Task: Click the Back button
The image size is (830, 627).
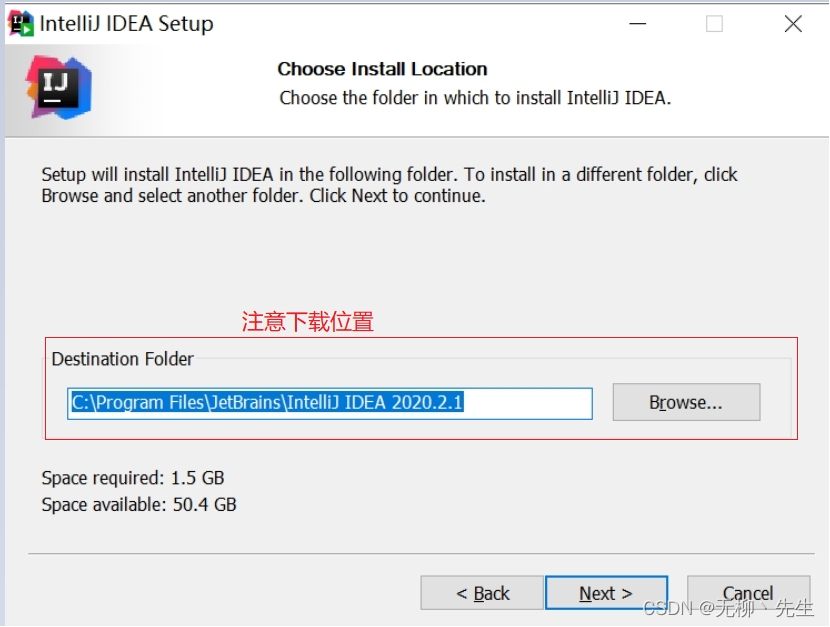Action: 481,593
